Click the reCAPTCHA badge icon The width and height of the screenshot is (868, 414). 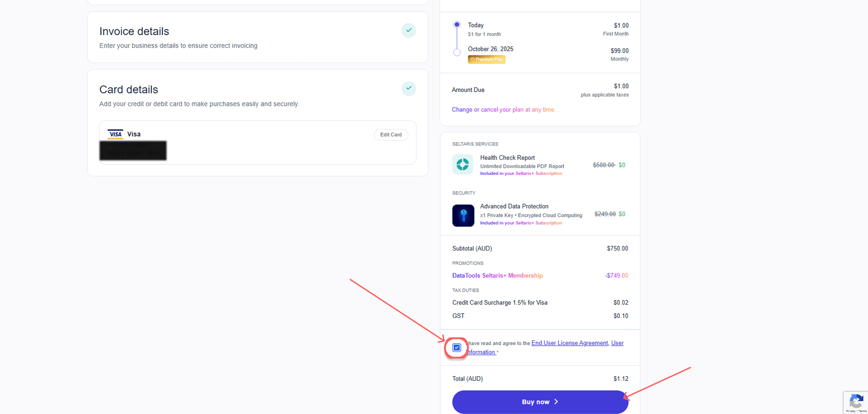pos(856,402)
